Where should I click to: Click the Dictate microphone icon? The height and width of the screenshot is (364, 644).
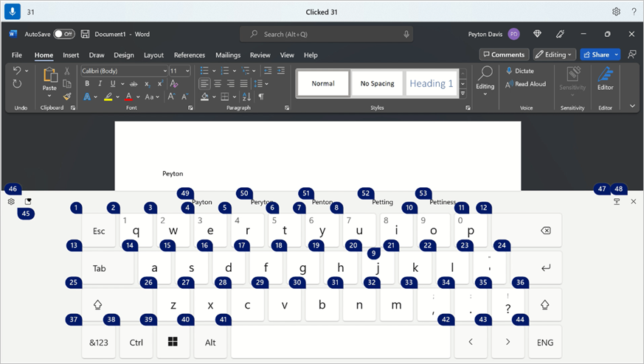pyautogui.click(x=509, y=71)
